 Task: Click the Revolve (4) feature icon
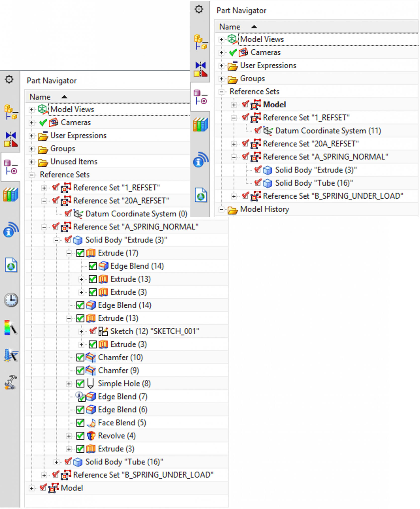91,436
